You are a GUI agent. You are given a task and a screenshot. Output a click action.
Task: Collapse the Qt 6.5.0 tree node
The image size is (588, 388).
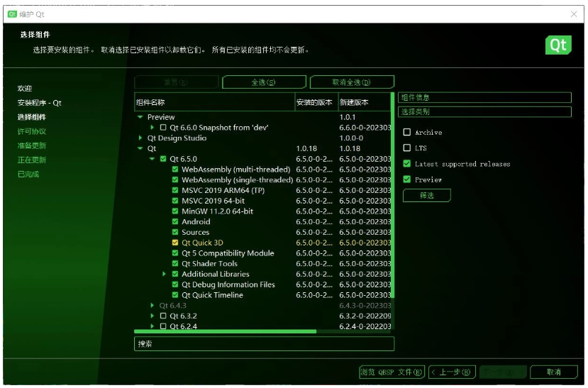click(x=152, y=159)
